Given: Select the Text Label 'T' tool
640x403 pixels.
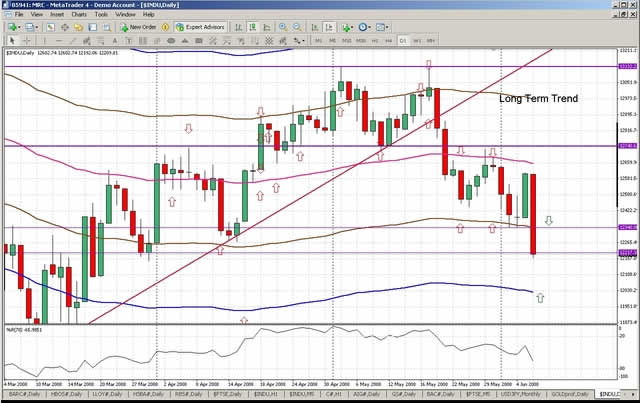Looking at the screenshot, I should (129, 40).
